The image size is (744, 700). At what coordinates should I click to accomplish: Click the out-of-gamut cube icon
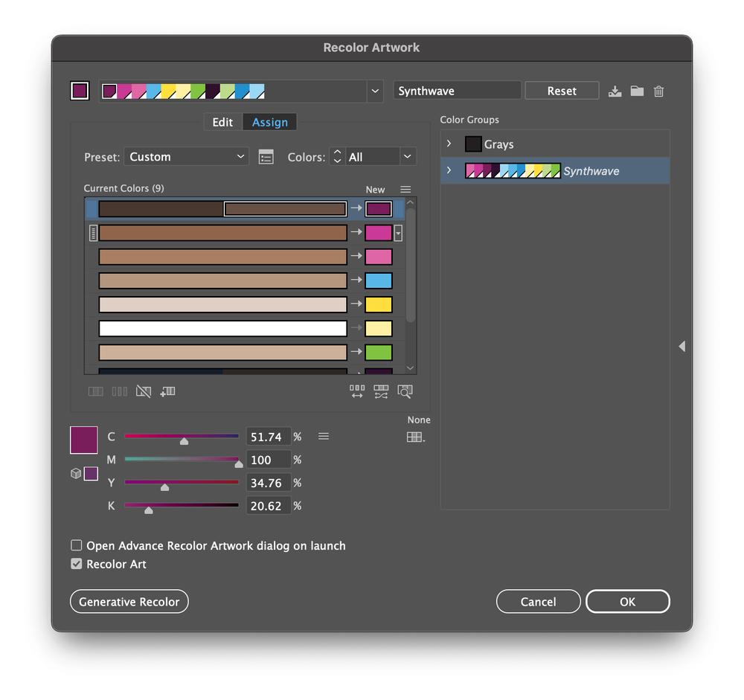[x=76, y=473]
